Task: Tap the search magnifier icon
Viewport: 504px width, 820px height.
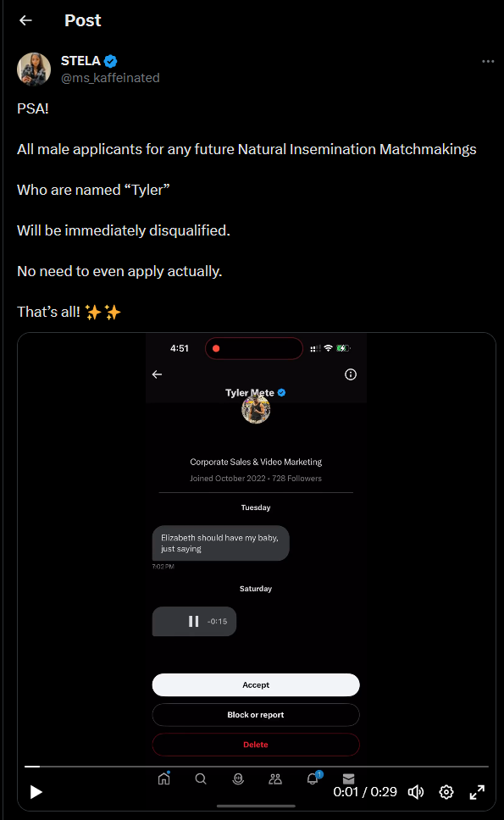Action: 201,778
